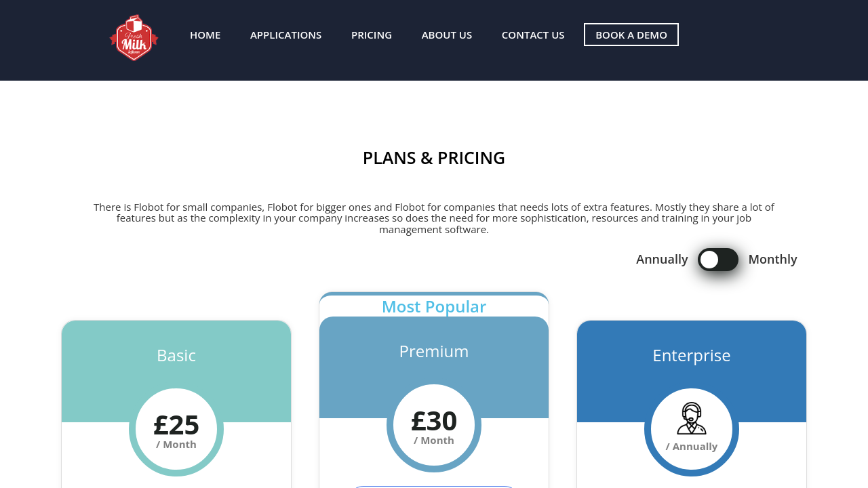Click the "/ Annually" Enterprise label
Viewport: 868px width, 488px height.
click(691, 447)
